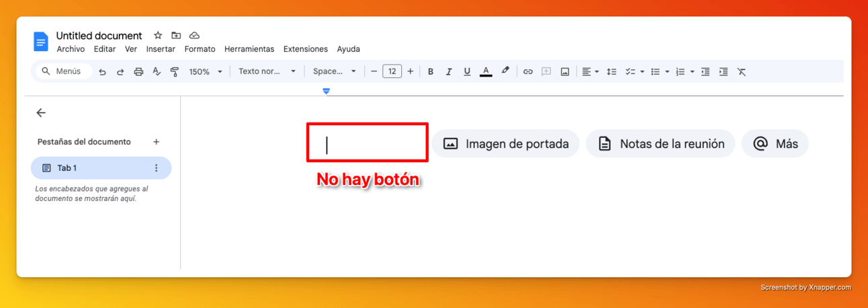Toggle underline formatting
This screenshot has height=308, width=868.
[x=467, y=71]
